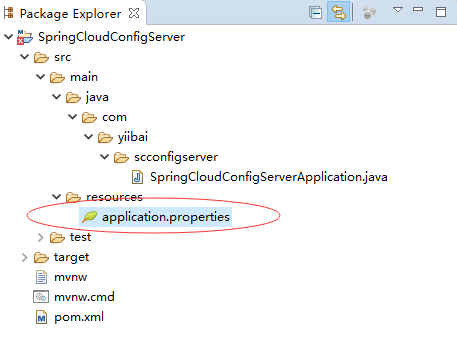The width and height of the screenshot is (457, 362).
Task: Expand the target folder
Action: coord(25,257)
